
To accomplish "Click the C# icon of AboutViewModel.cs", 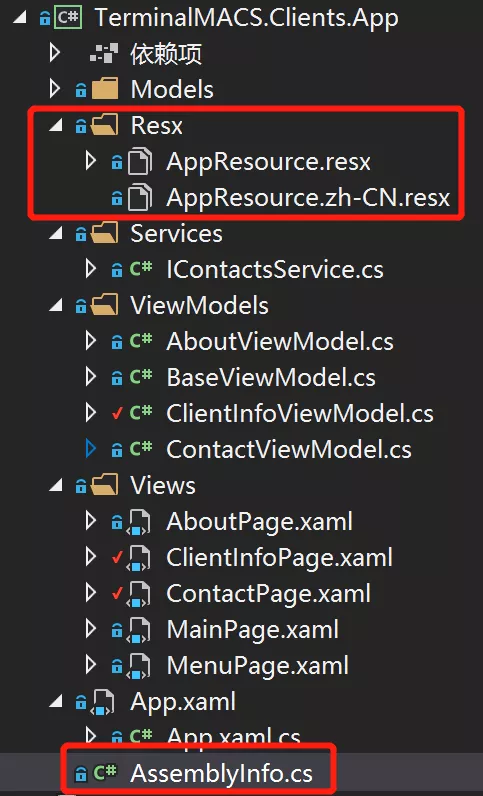I will point(141,341).
